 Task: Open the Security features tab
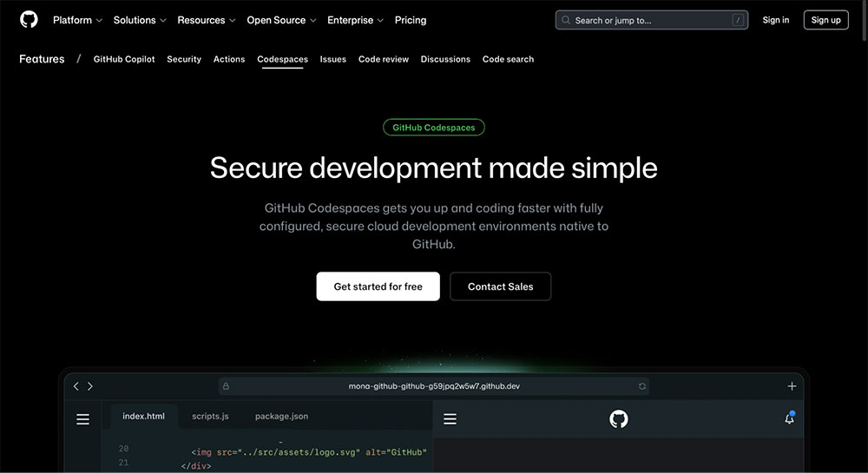coord(184,59)
